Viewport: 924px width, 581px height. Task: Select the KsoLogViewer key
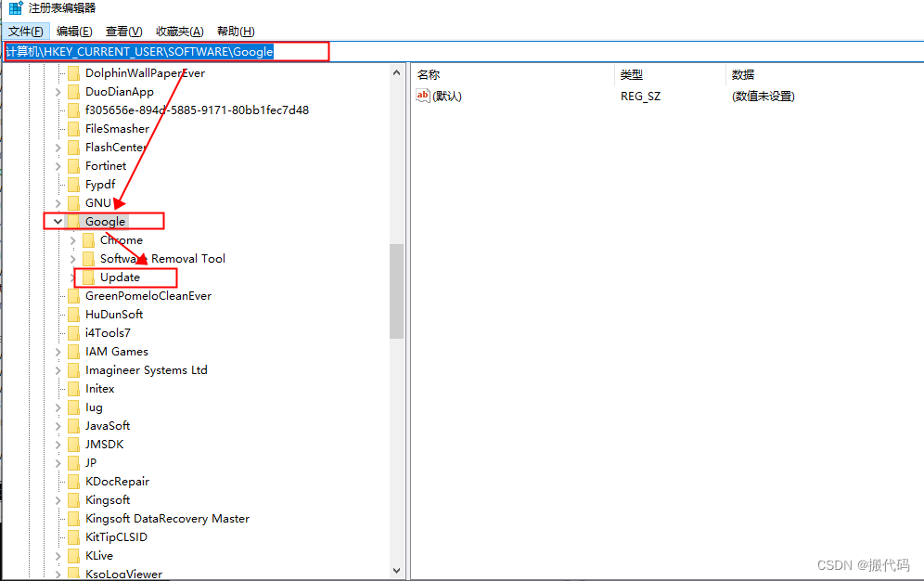pyautogui.click(x=123, y=574)
